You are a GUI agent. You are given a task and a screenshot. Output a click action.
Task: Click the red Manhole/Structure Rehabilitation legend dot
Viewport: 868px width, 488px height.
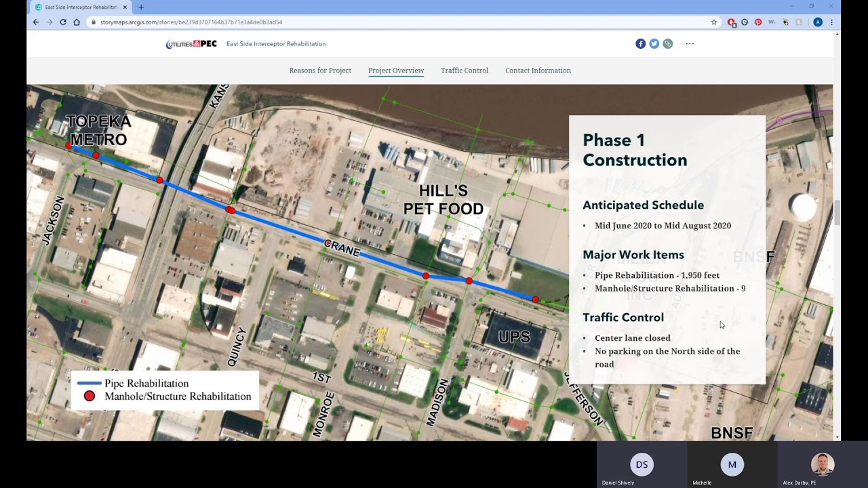pos(89,396)
